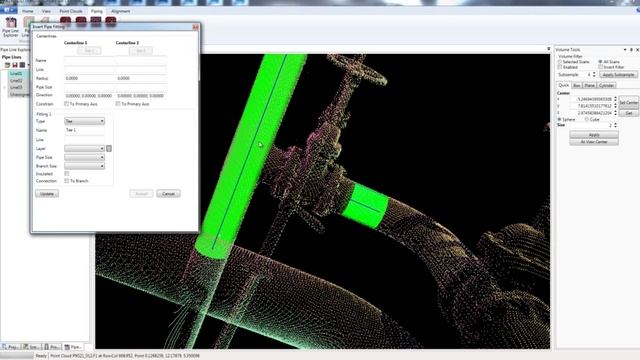Click the At View Center button
The image size is (640, 360).
click(x=594, y=142)
